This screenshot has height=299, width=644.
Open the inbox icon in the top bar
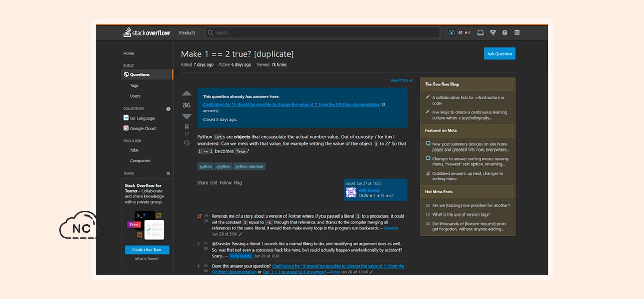point(480,32)
